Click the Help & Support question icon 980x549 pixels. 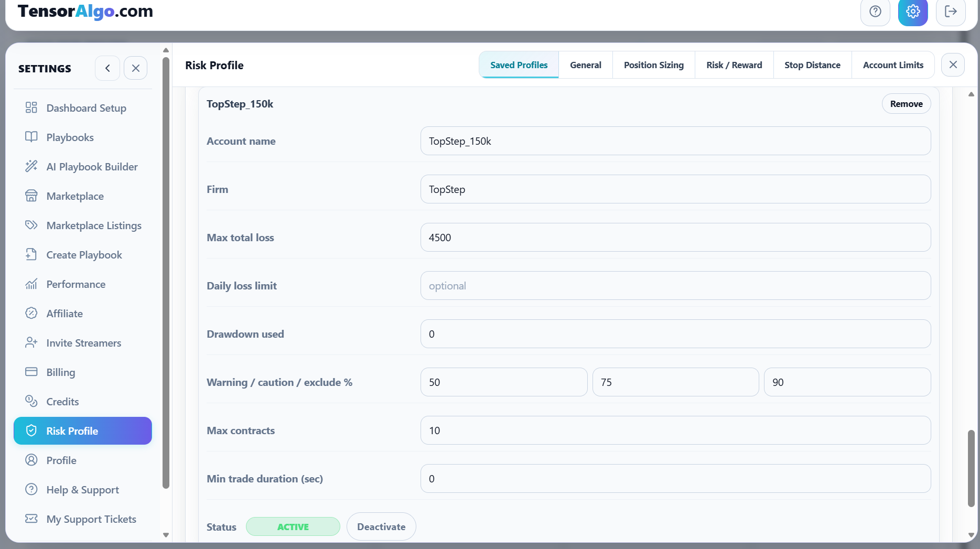pyautogui.click(x=31, y=489)
